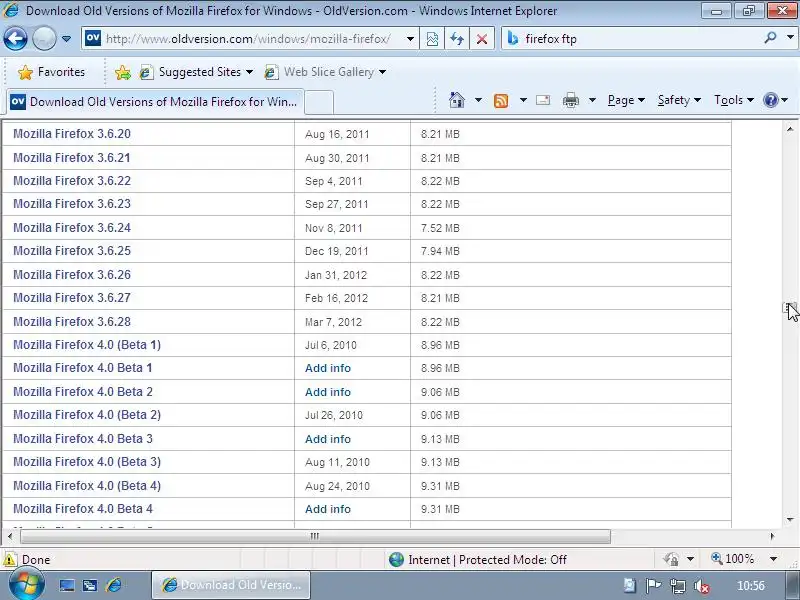
Task: Expand the zoom level dropdown arrow
Action: pyautogui.click(x=773, y=559)
